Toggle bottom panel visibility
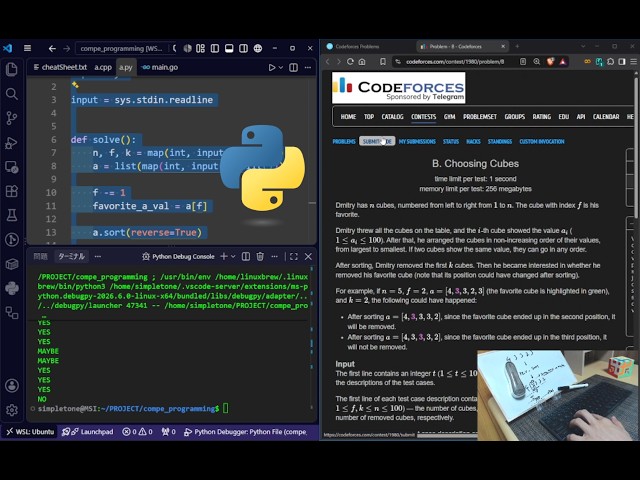640x480 pixels. (229, 49)
